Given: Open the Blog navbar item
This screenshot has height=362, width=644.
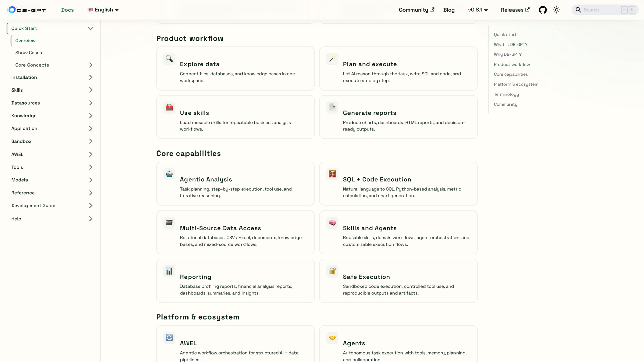Looking at the screenshot, I should [449, 10].
